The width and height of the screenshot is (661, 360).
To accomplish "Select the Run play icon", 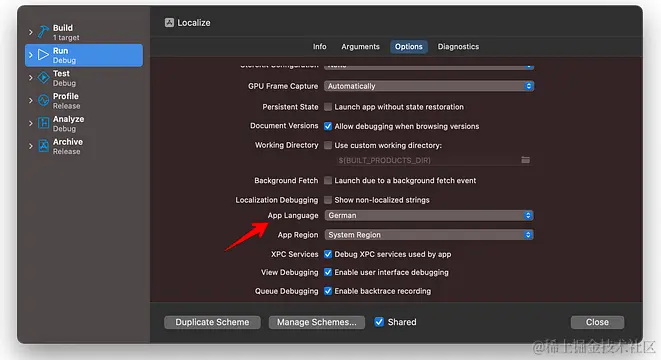I will (x=43, y=55).
